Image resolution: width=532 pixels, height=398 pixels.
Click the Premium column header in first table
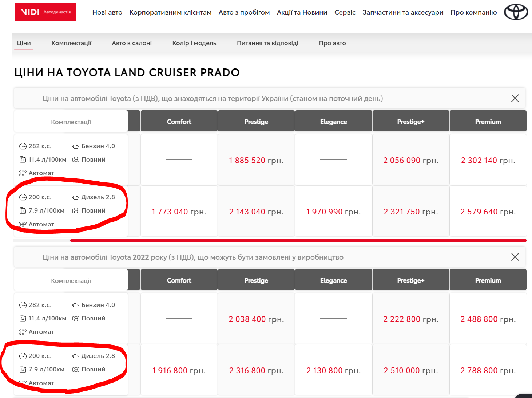(488, 122)
